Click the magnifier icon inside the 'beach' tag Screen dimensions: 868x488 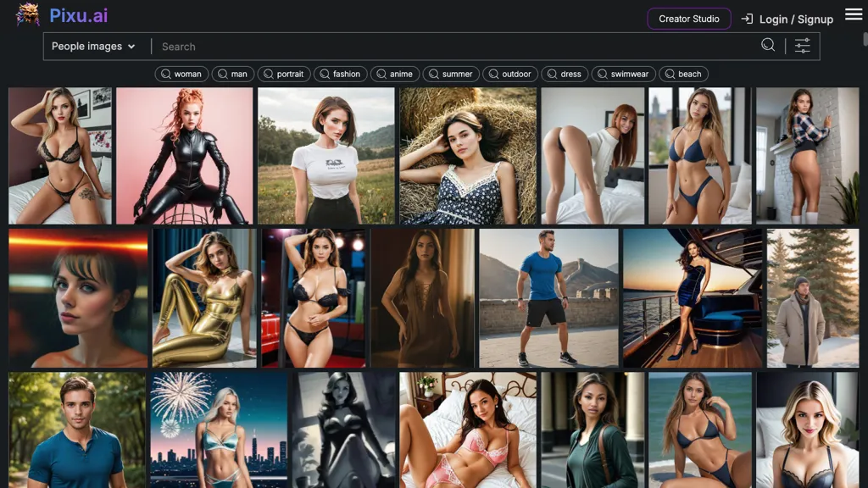coord(669,74)
